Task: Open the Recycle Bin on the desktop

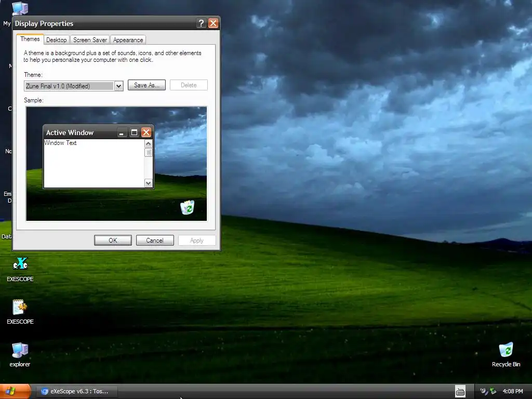Action: coord(506,350)
